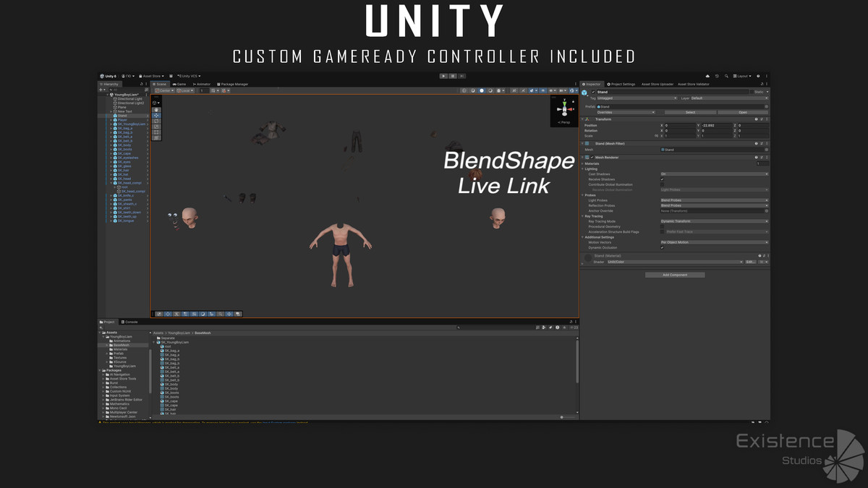The height and width of the screenshot is (488, 868).
Task: Click the Mesh field object picker
Action: tap(767, 150)
